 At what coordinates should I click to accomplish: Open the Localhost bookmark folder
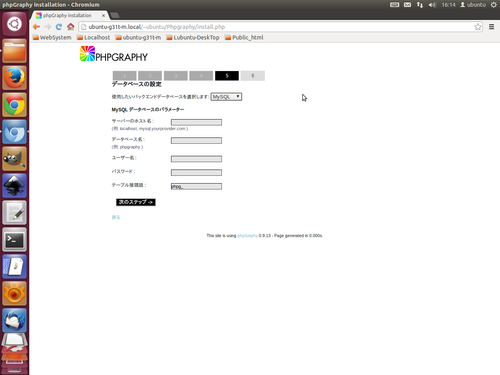[x=93, y=37]
